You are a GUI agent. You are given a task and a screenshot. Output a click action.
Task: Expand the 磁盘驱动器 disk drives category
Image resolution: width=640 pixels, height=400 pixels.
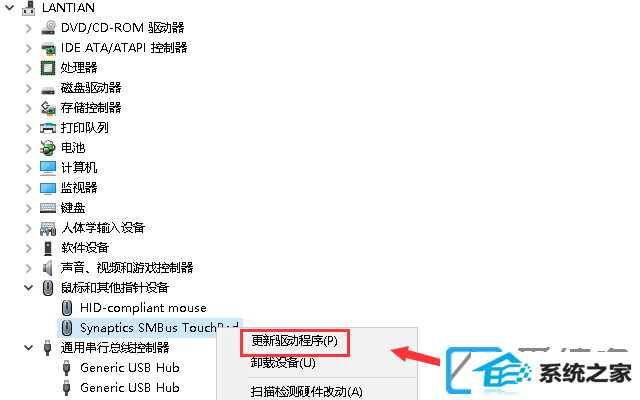pos(28,88)
